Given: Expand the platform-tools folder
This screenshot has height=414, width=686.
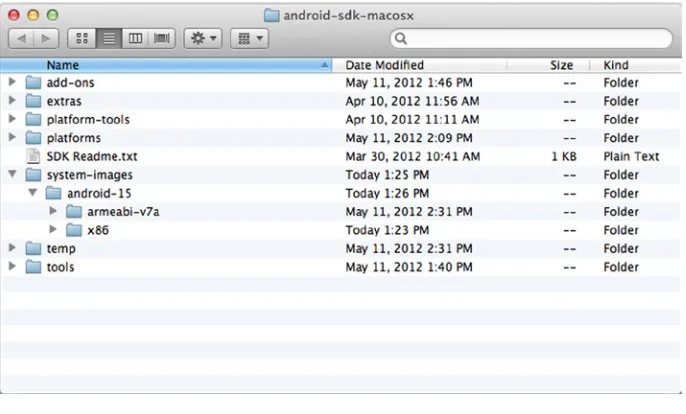Looking at the screenshot, I should point(12,119).
